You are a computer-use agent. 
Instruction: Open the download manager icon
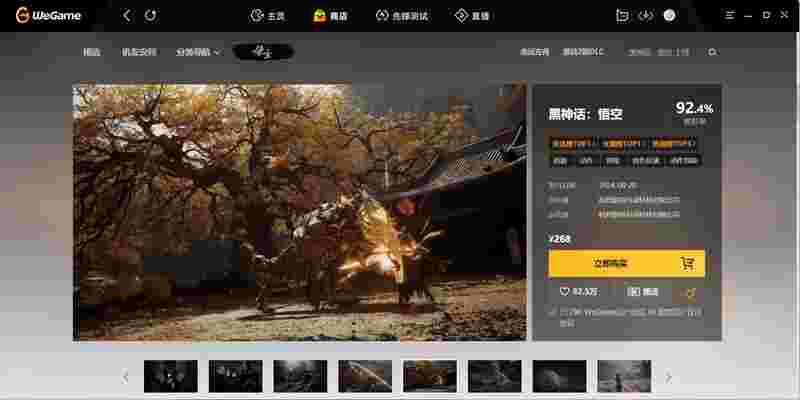[x=646, y=16]
